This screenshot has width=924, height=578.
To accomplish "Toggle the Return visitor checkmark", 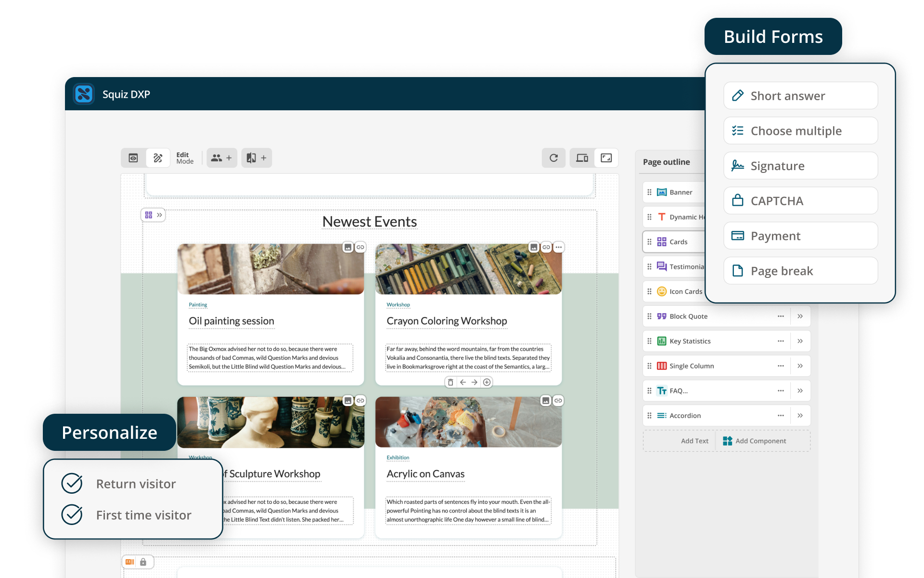I will click(x=72, y=484).
